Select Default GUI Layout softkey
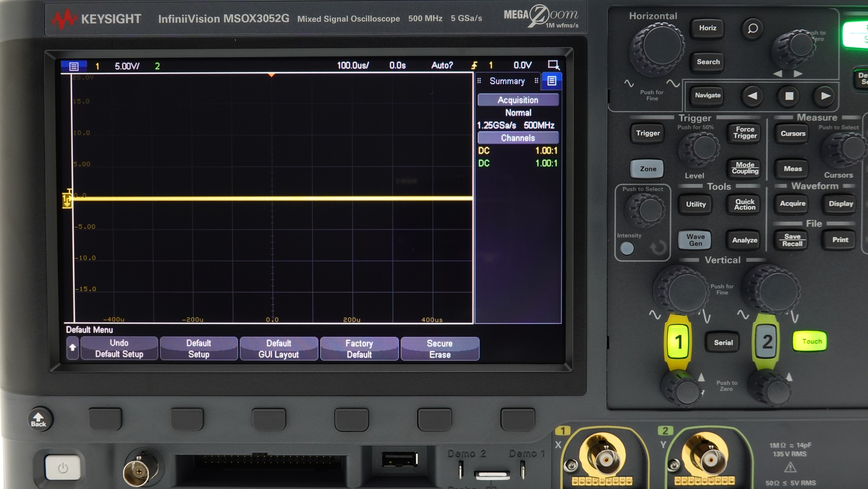Image resolution: width=868 pixels, height=489 pixels. (279, 348)
